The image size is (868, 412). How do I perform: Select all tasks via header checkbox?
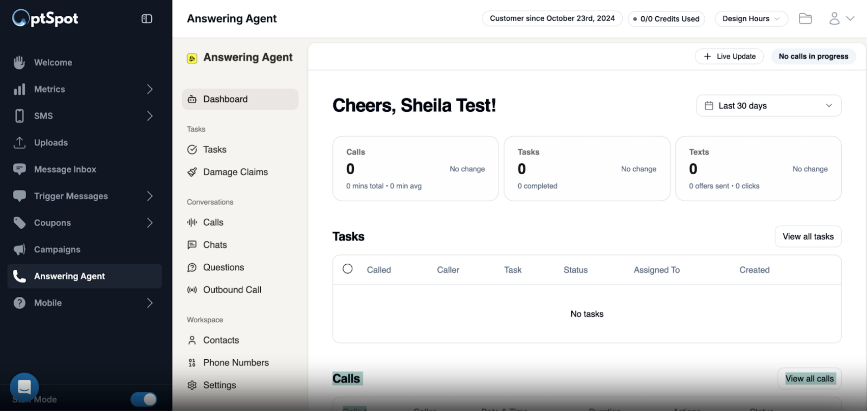[x=347, y=269]
